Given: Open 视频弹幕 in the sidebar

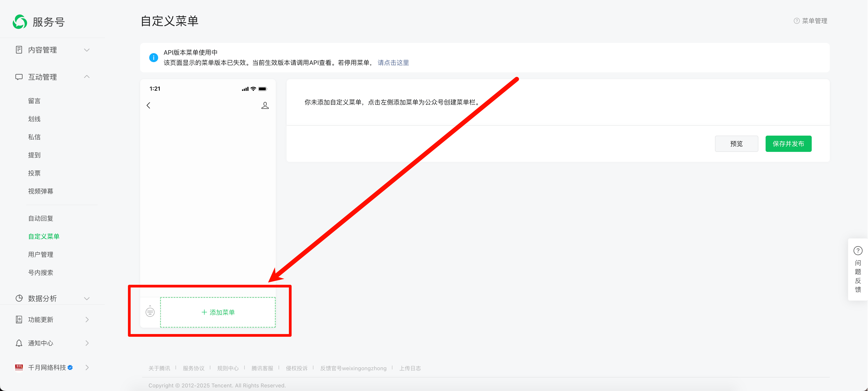Looking at the screenshot, I should 41,191.
